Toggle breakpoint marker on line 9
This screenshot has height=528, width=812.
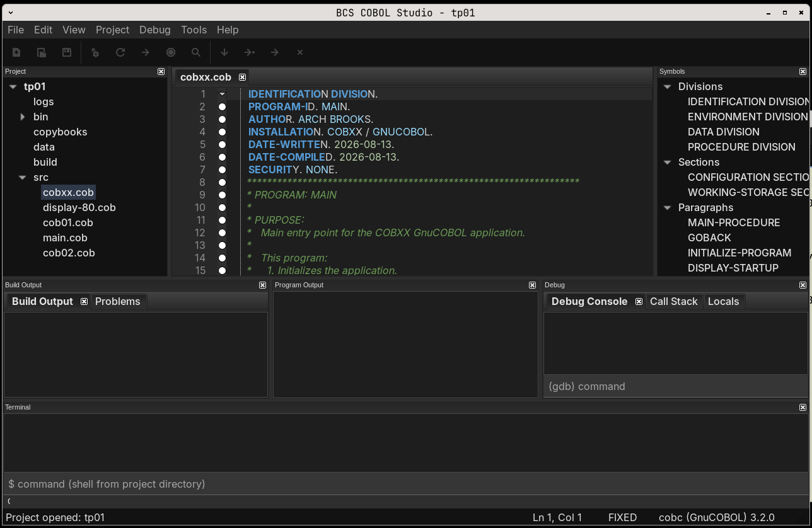pos(222,195)
